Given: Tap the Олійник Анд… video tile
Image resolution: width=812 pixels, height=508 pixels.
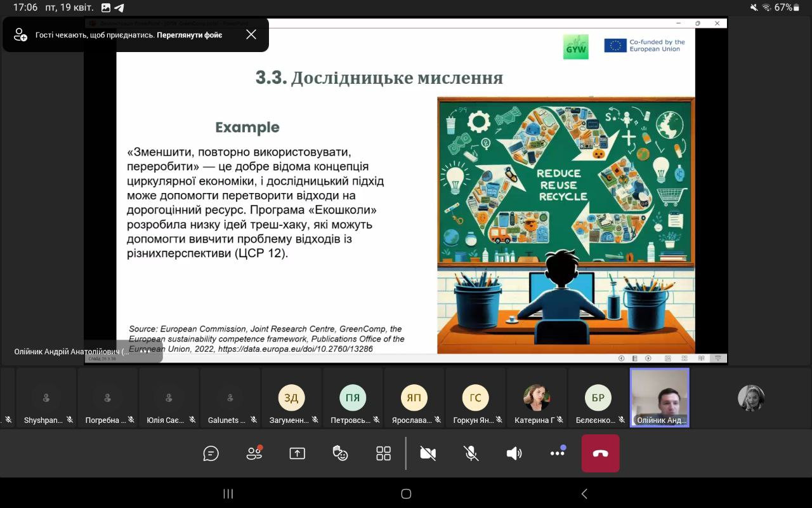Looking at the screenshot, I should 659,397.
